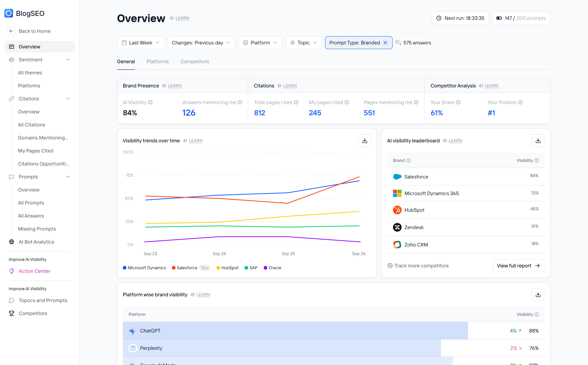This screenshot has width=588, height=365.
Task: Download Platform wise brand visibility data
Action: point(538,294)
